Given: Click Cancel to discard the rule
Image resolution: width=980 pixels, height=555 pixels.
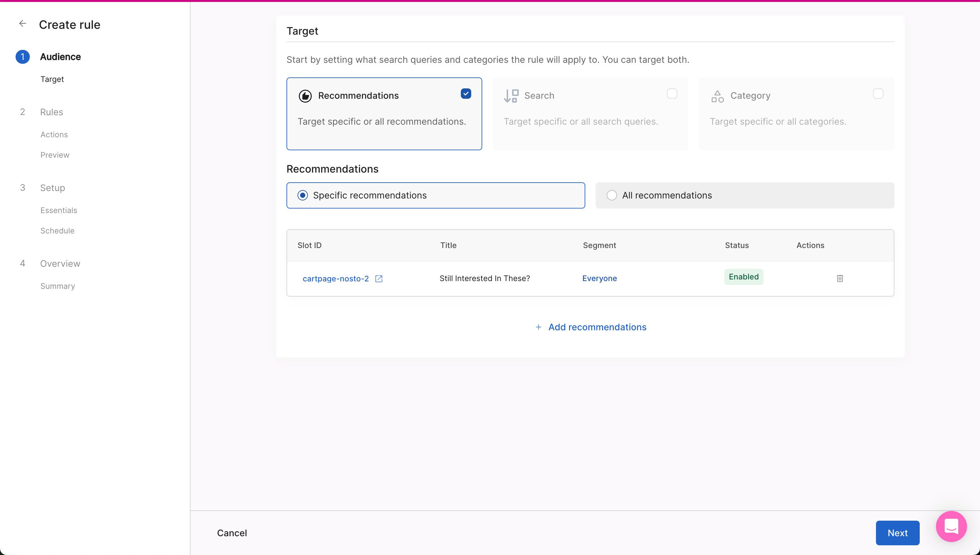Looking at the screenshot, I should 232,533.
